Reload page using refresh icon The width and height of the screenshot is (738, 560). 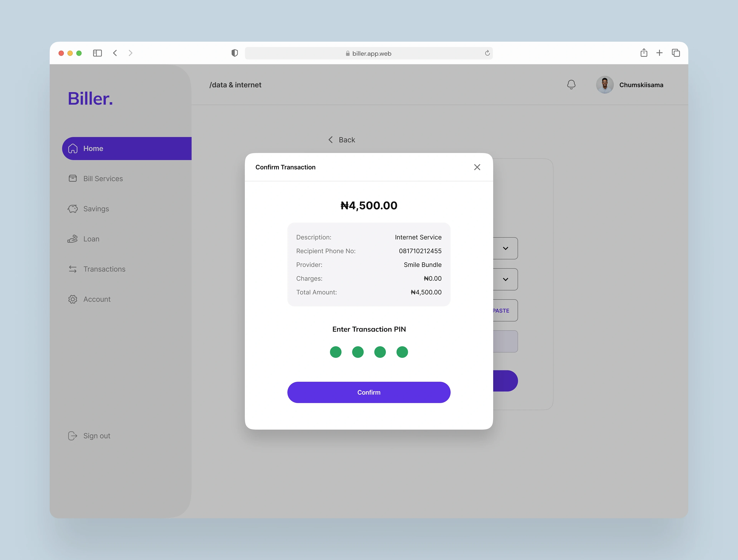(487, 53)
